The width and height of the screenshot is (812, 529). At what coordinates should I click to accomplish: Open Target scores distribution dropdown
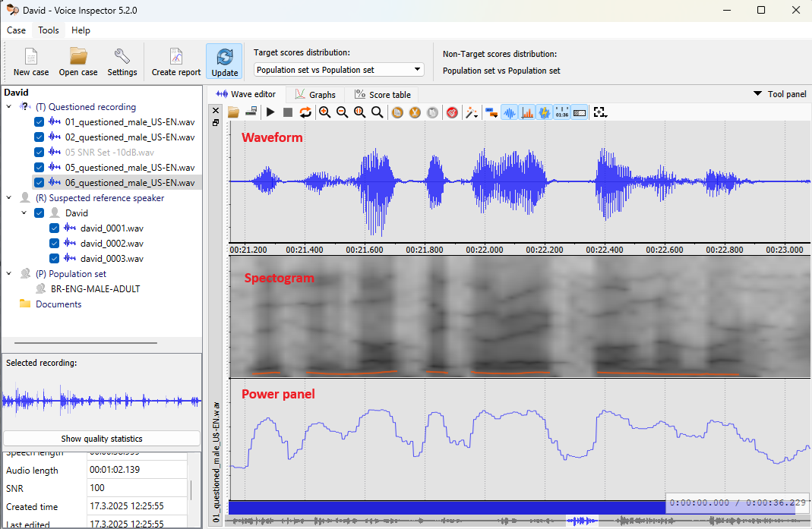point(339,70)
